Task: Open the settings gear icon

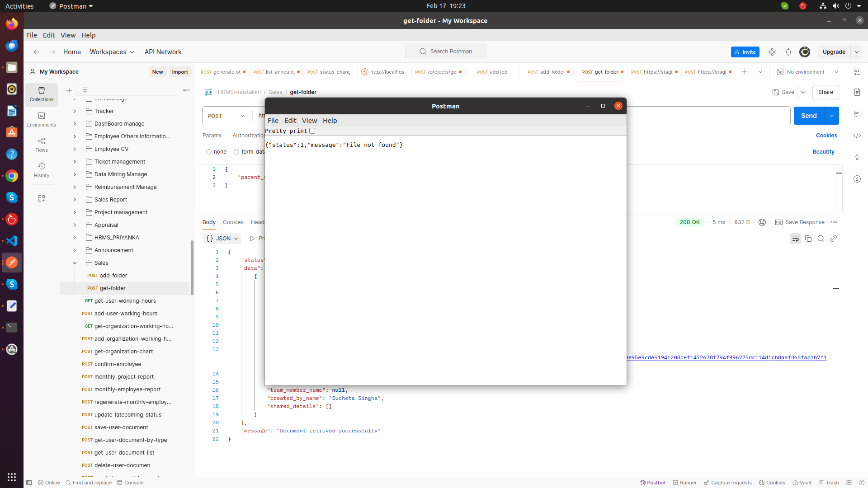Action: [772, 52]
